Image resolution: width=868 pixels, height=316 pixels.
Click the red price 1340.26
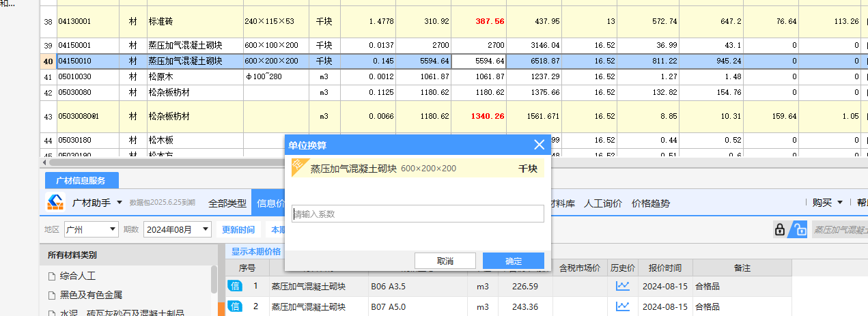click(488, 116)
